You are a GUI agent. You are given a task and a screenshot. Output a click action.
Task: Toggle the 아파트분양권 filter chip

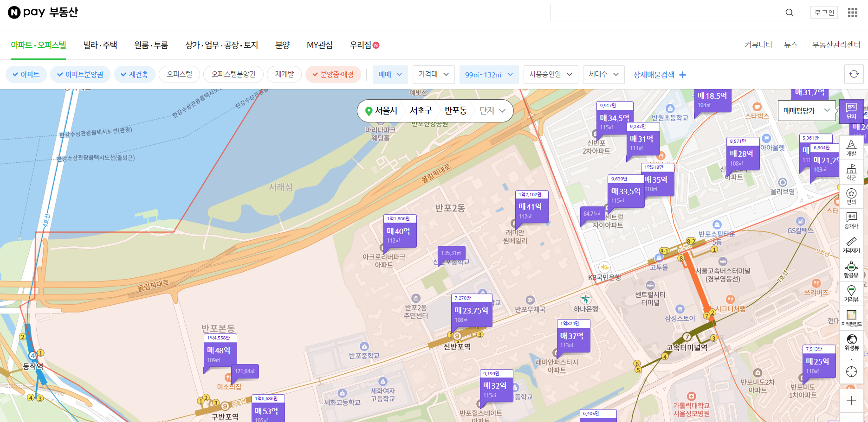click(80, 74)
